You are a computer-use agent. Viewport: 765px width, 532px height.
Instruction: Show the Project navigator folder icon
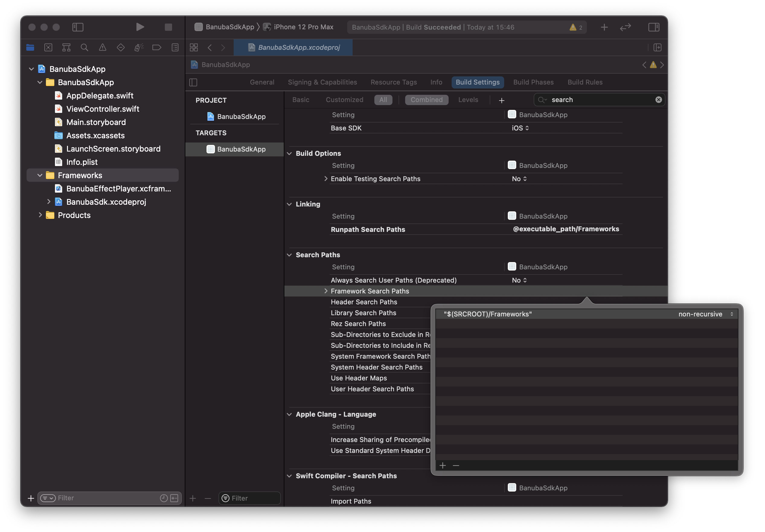pos(30,47)
